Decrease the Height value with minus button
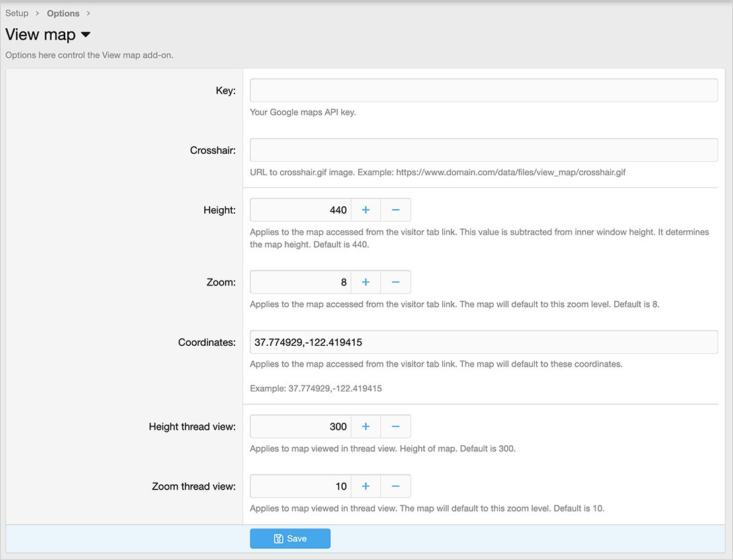Image resolution: width=733 pixels, height=560 pixels. [x=396, y=210]
